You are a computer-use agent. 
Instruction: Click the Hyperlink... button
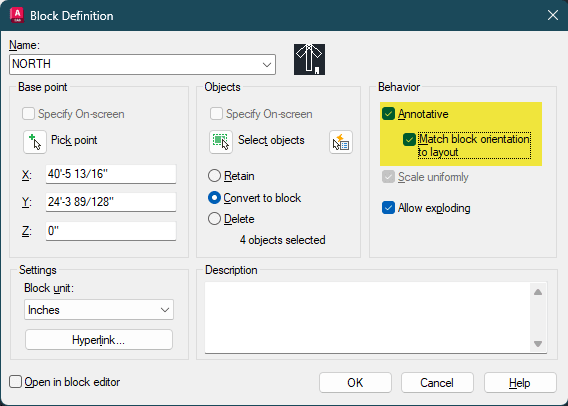(x=99, y=340)
